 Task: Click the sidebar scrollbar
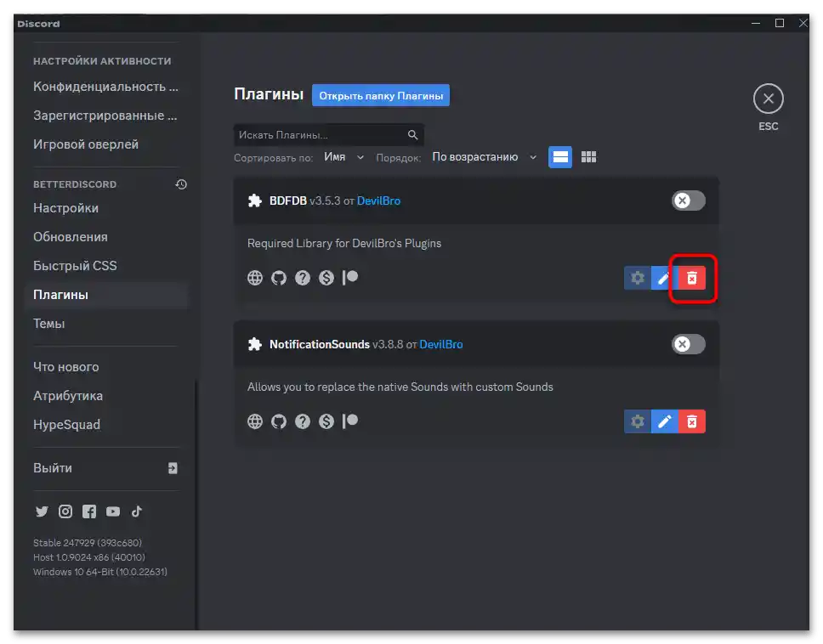coord(196,504)
